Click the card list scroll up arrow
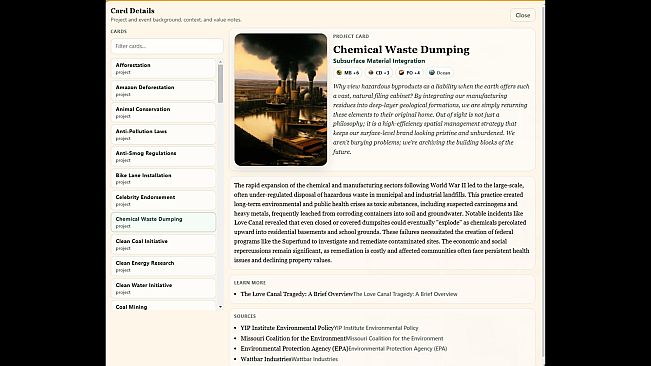 pos(220,62)
